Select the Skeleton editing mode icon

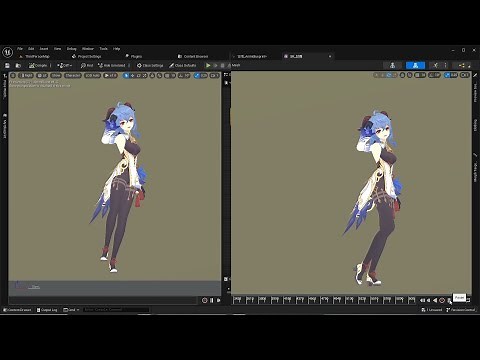pyautogui.click(x=393, y=65)
